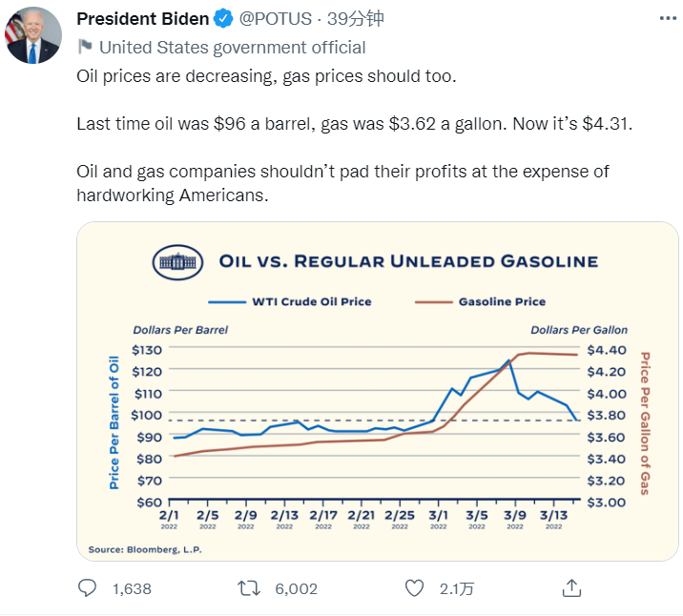Click the blue verified badge
Viewport: 683px width, 616px height.
coord(222,18)
